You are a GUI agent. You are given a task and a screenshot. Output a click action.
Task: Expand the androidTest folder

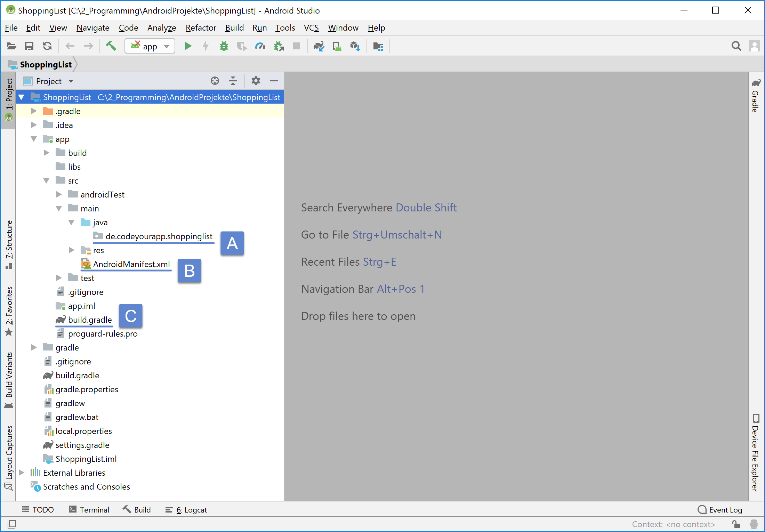pos(59,194)
